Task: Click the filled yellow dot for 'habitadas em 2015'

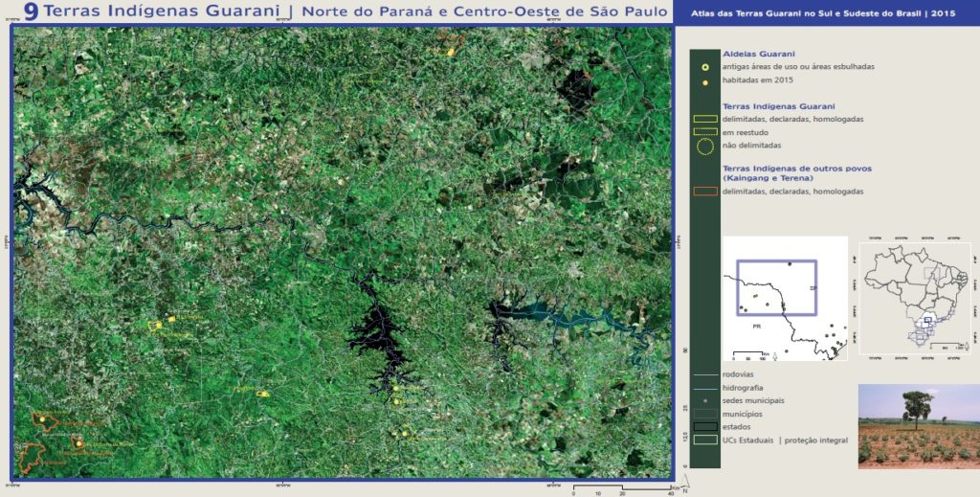Action: [x=705, y=82]
